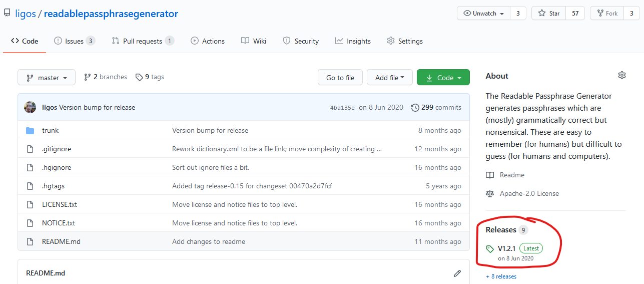Open the commit author ligos link
Screen dimensions: 644x284
50,107
